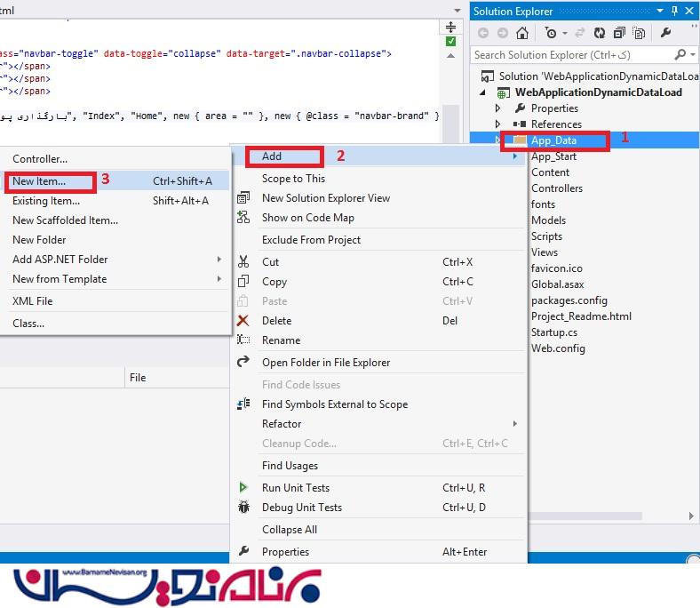Open Web.config in the Solution Explorer

point(558,348)
